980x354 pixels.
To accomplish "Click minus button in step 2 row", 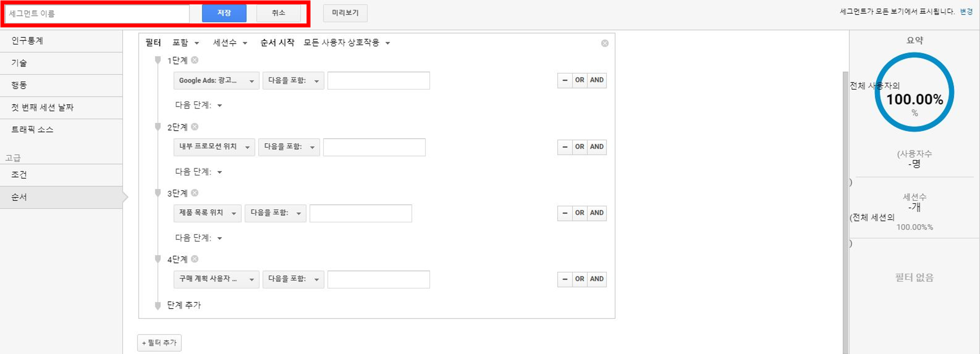I will 565,147.
